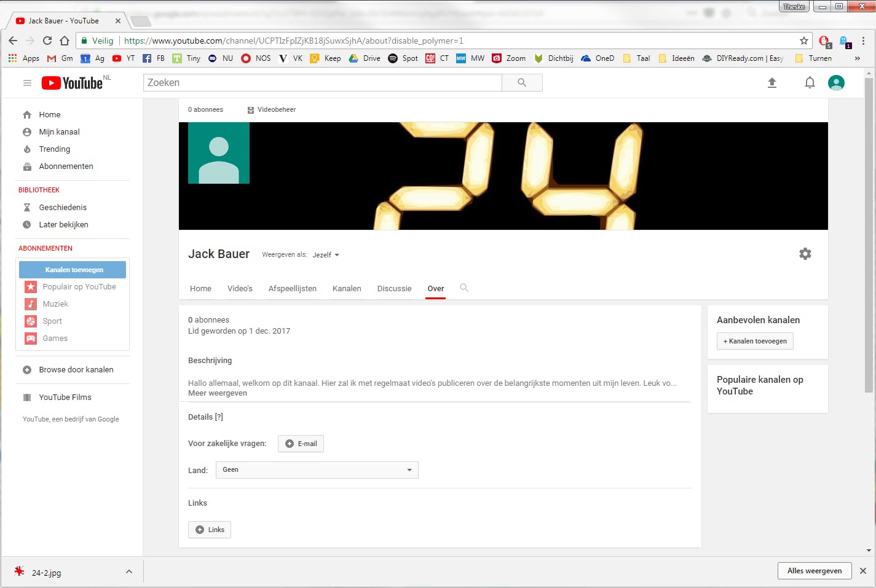876x588 pixels.
Task: Click the channel profile picture
Action: click(219, 153)
